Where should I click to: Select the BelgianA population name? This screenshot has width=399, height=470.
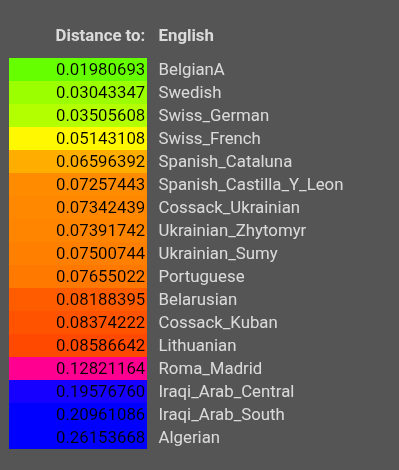(191, 70)
